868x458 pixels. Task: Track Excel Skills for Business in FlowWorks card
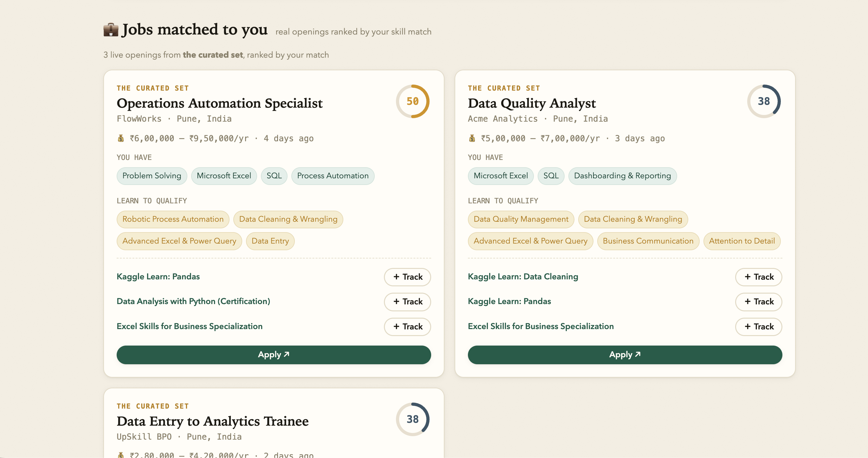[407, 327]
